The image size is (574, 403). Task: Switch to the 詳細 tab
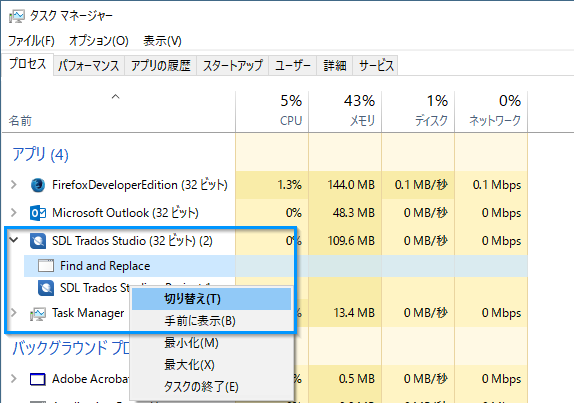click(x=335, y=66)
